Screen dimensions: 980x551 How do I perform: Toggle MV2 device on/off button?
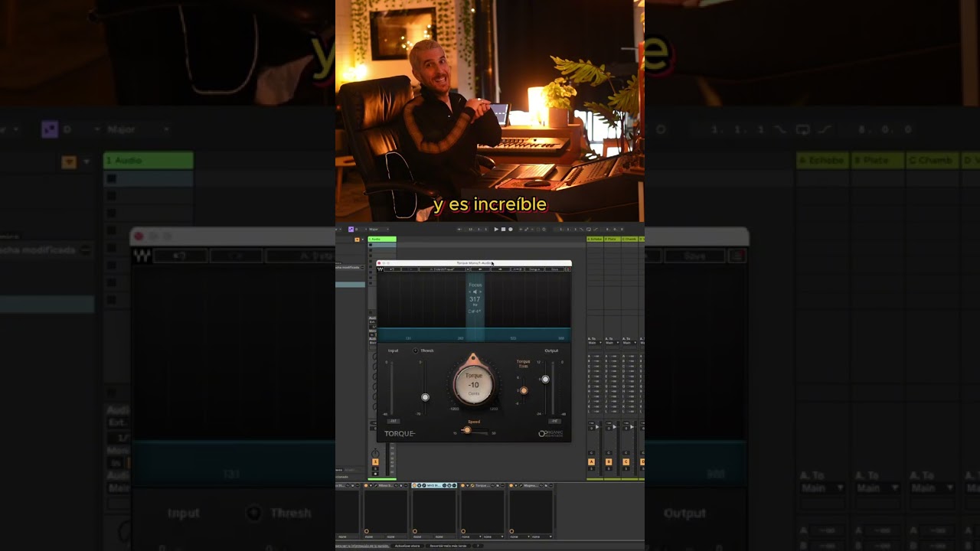coord(414,485)
